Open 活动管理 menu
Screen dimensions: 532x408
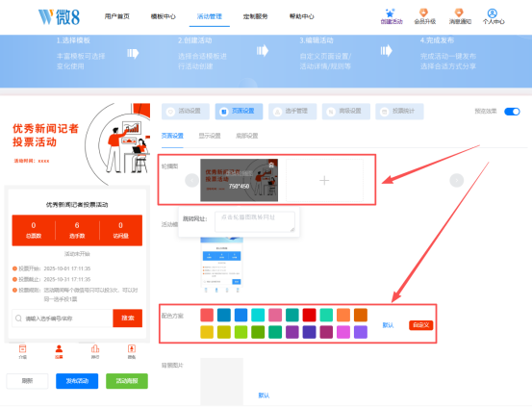pyautogui.click(x=210, y=16)
